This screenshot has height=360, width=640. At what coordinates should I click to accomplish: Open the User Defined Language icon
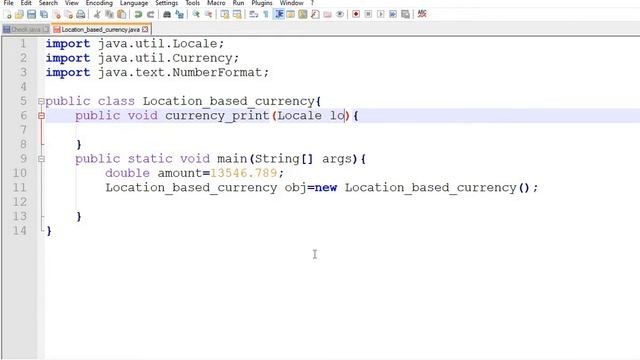(x=291, y=15)
